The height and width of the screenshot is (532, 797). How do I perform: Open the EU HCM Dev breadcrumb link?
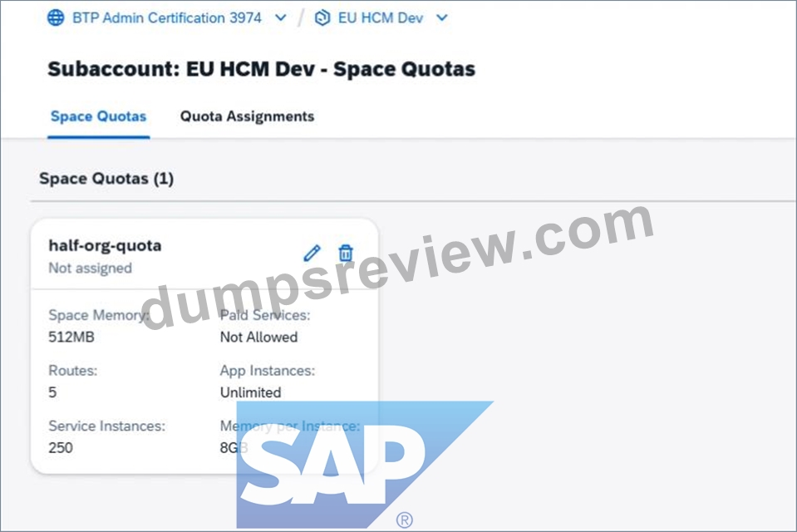380,17
